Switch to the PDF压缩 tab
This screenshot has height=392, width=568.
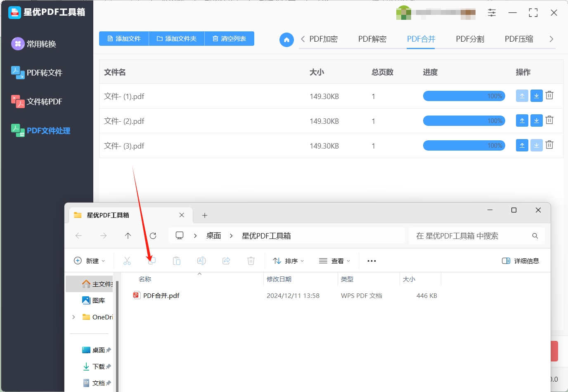click(x=519, y=39)
